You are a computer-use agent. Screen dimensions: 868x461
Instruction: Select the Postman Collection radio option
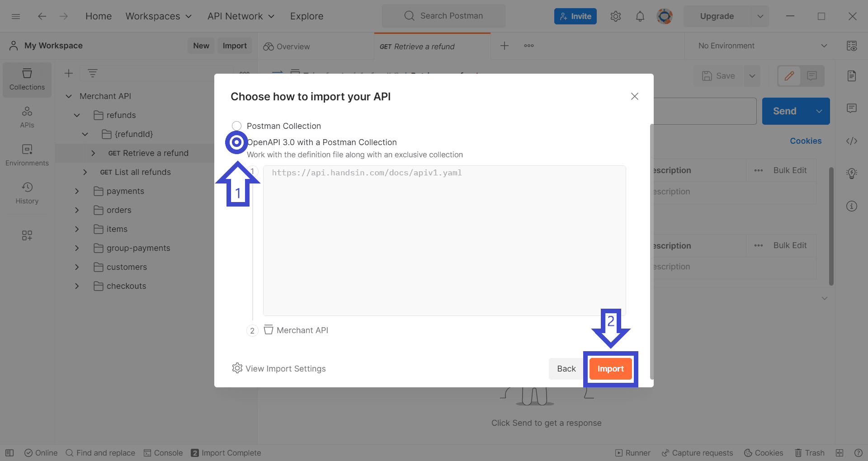(236, 126)
